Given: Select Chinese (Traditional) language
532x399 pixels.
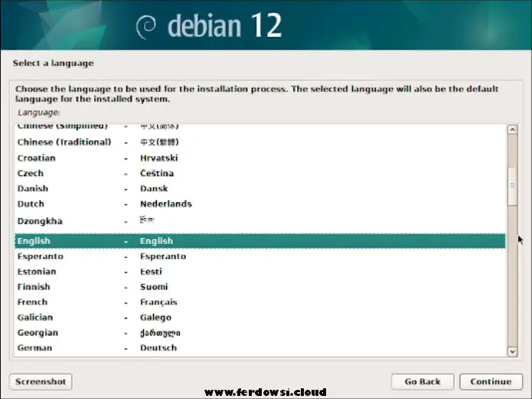Looking at the screenshot, I should point(64,142).
